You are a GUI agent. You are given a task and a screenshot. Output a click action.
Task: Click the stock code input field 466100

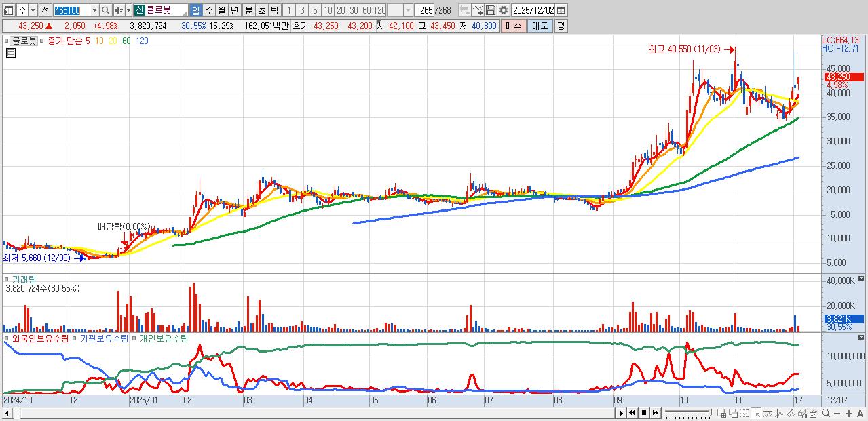[x=71, y=10]
